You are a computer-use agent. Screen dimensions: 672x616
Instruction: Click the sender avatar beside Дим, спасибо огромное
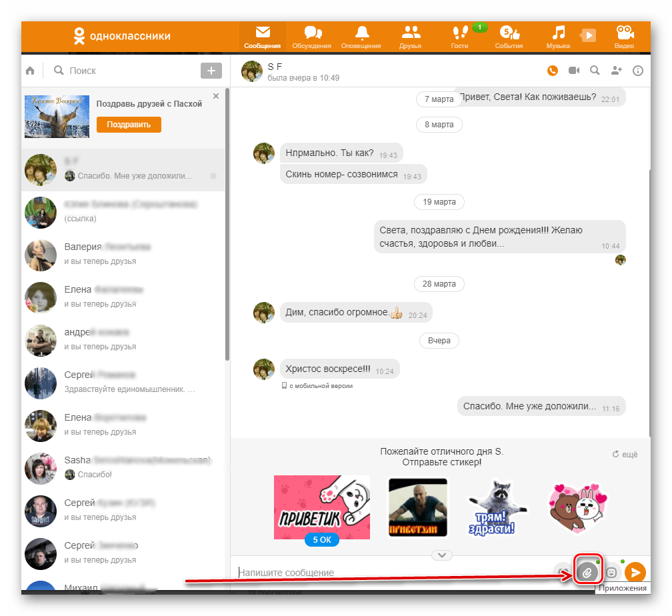[x=263, y=313]
